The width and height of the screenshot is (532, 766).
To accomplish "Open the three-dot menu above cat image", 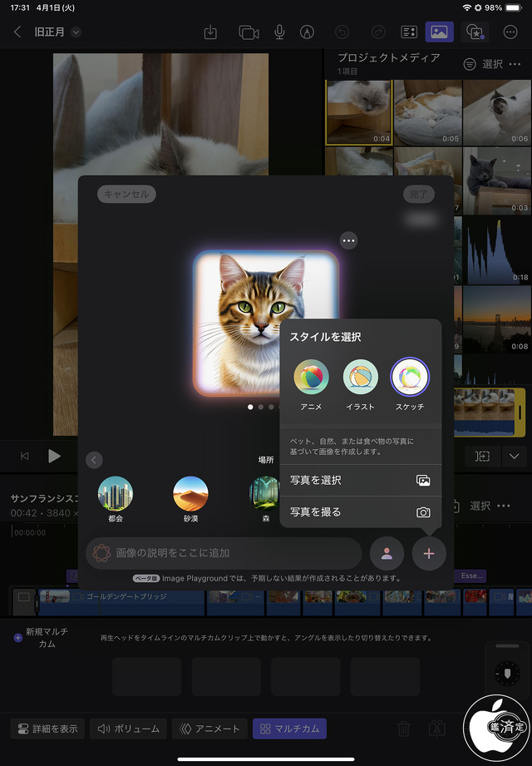I will (348, 241).
